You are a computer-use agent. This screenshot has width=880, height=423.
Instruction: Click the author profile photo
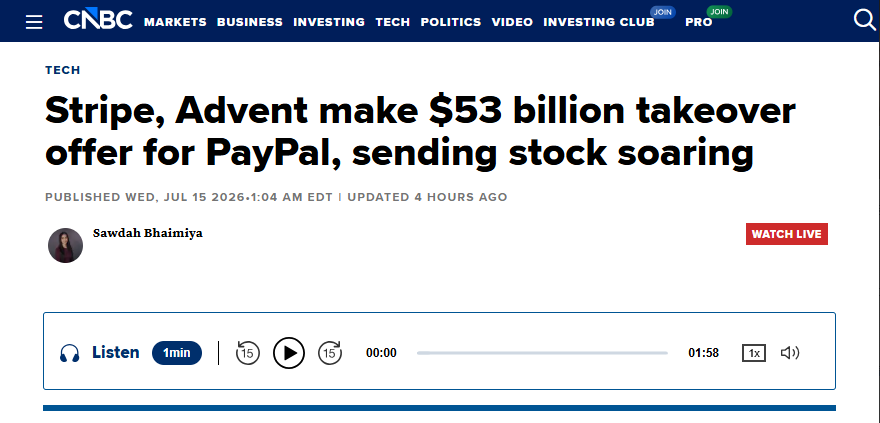[66, 245]
